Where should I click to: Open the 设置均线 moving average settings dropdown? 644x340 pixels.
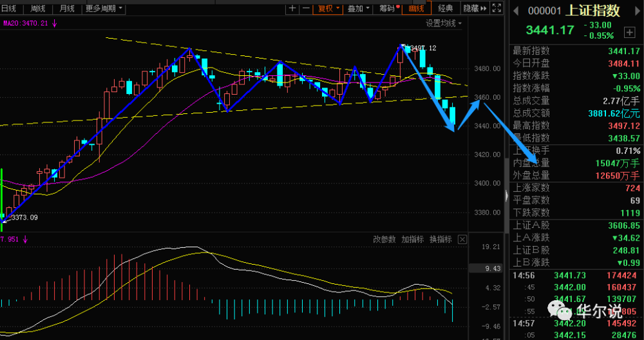pos(444,23)
